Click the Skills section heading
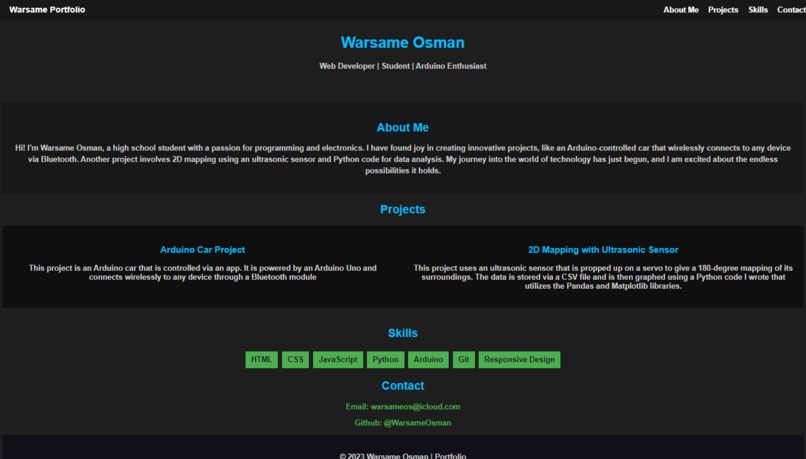 [402, 333]
